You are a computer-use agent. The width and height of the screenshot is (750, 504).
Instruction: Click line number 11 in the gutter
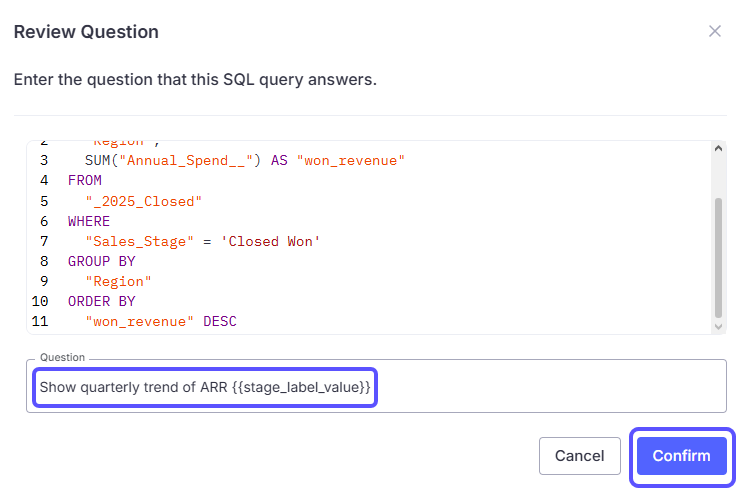coord(40,321)
